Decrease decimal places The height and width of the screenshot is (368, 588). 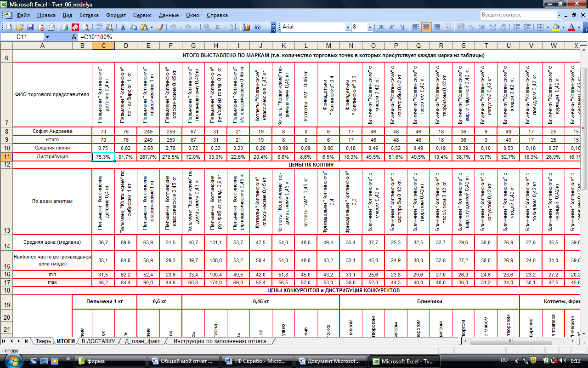[503, 27]
